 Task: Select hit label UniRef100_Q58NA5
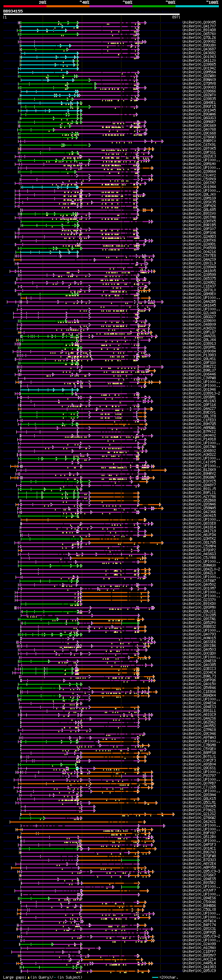pyautogui.click(x=199, y=508)
